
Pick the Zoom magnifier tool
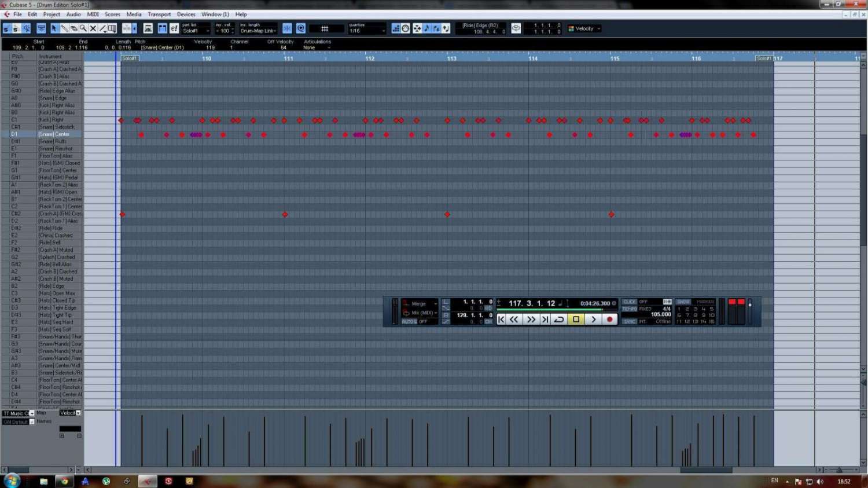83,28
